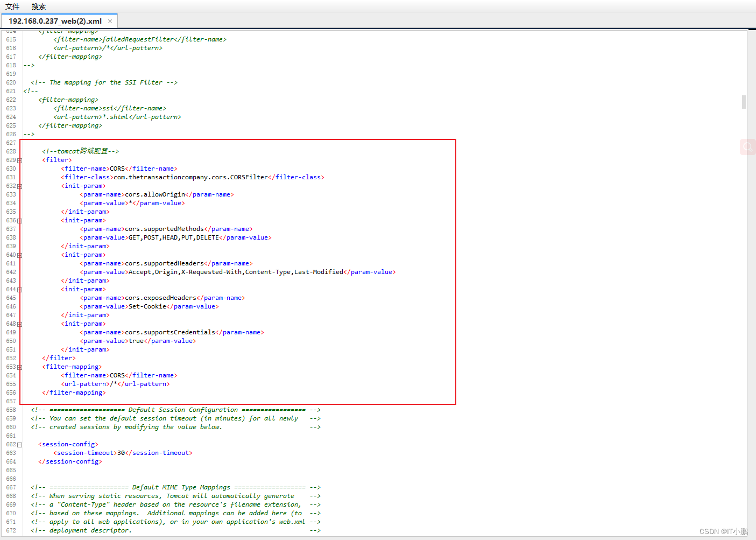Viewport: 756px width, 540px height.
Task: Click the Default Session Configuration comment
Action: point(175,410)
